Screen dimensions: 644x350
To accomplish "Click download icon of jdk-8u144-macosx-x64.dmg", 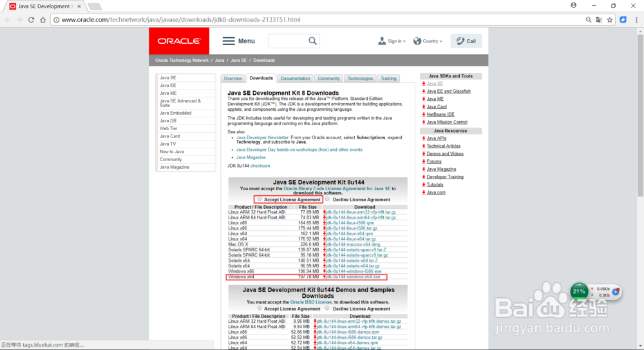I will [x=325, y=244].
